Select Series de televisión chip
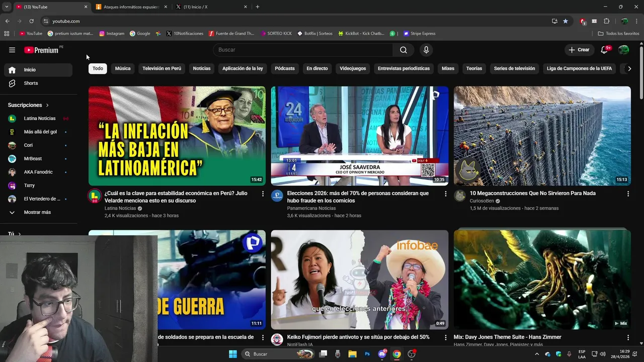The height and width of the screenshot is (362, 644). pos(514,68)
